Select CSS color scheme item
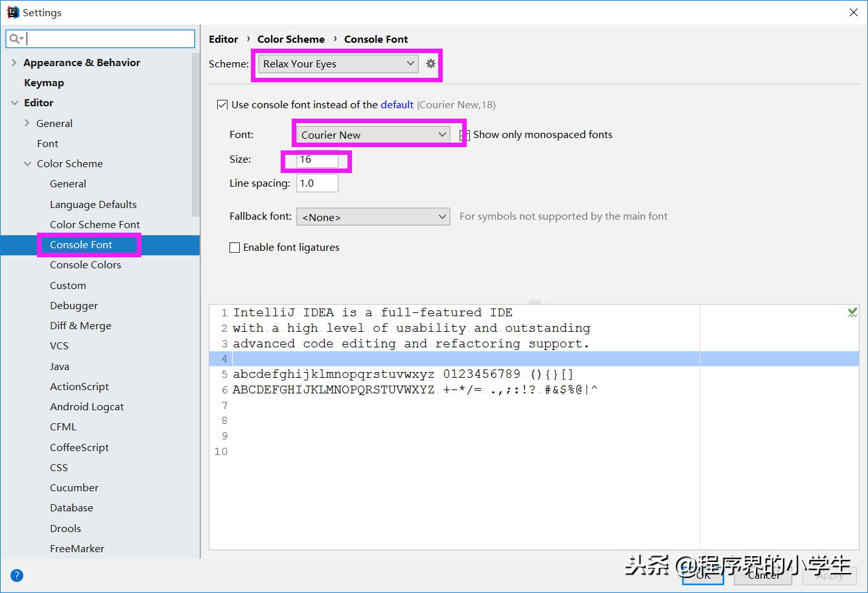The image size is (868, 593). 59,468
